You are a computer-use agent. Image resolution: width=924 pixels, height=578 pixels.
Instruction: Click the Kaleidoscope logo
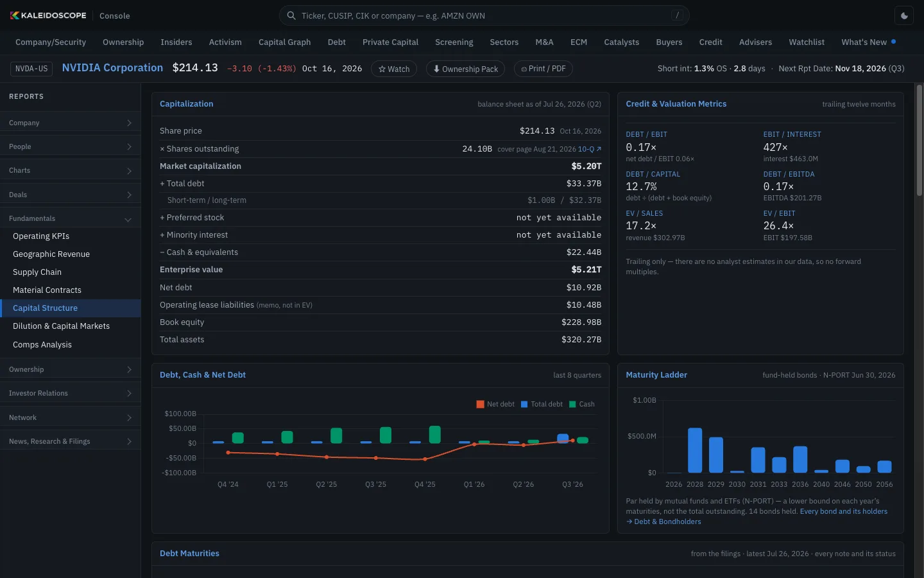tap(48, 15)
